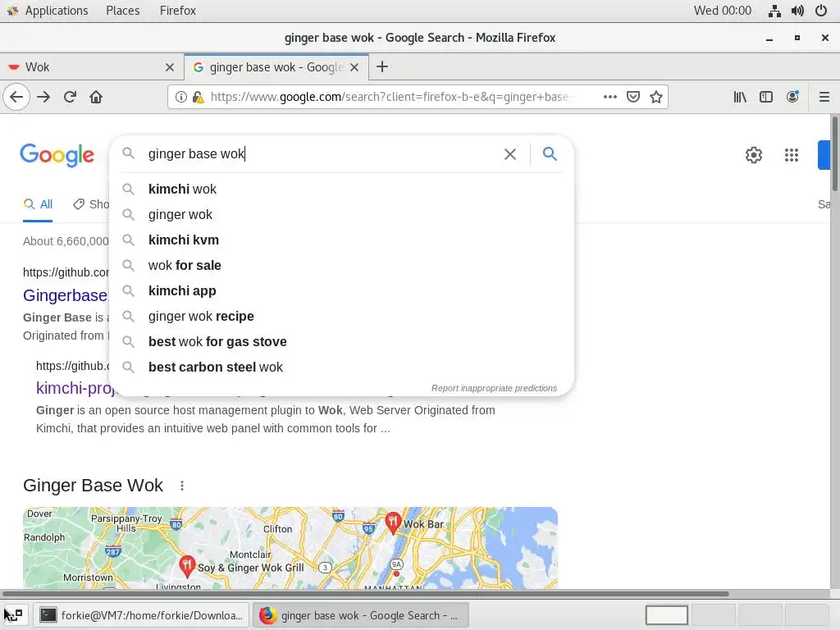840x630 pixels.
Task: Close the ginger base wok Google tab
Action: pos(354,67)
